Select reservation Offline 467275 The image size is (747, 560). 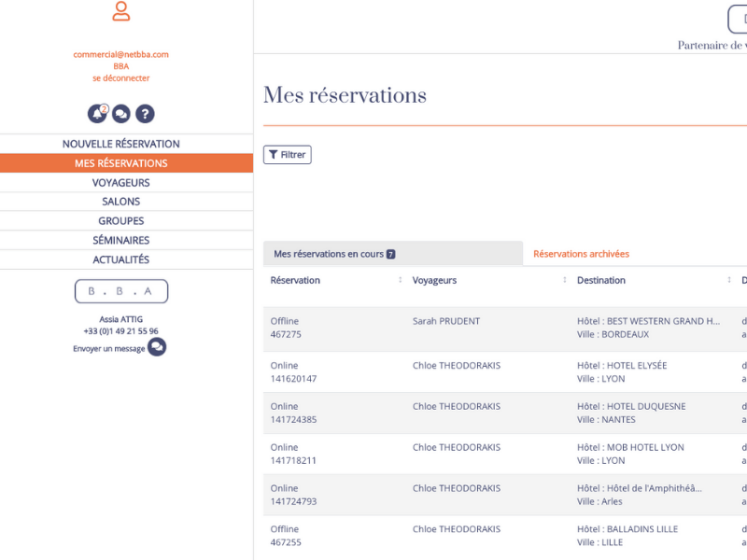click(286, 328)
